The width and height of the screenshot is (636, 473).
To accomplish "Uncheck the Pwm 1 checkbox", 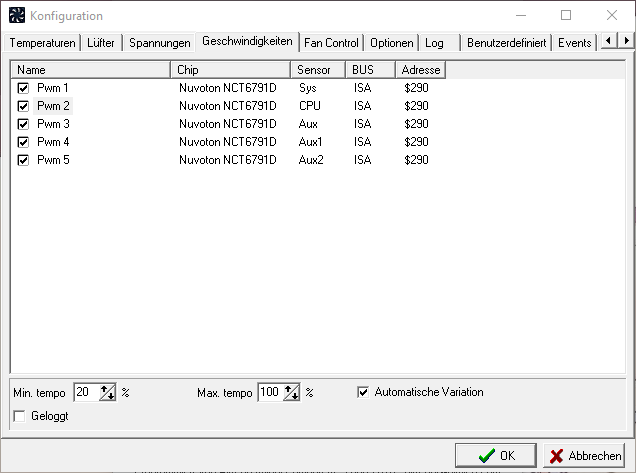I will click(23, 88).
